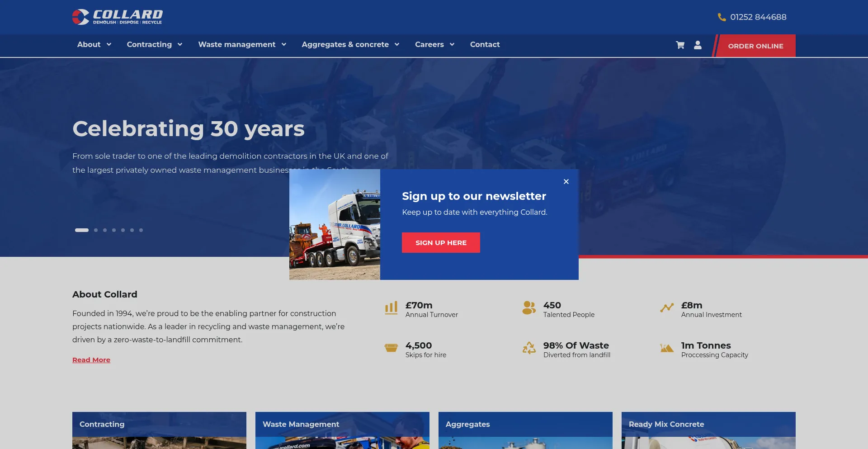The width and height of the screenshot is (868, 449).
Task: Click 'Keep up to date with everything Collard.' text
Action: pyautogui.click(x=475, y=212)
